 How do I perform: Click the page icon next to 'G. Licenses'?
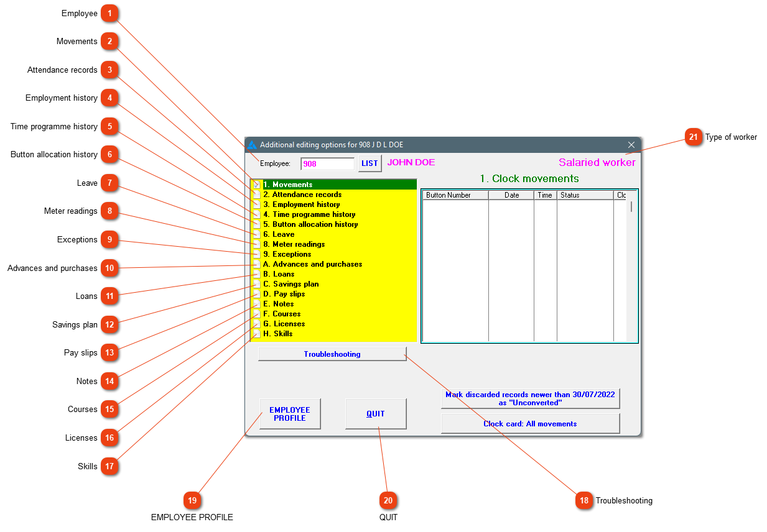pyautogui.click(x=256, y=324)
